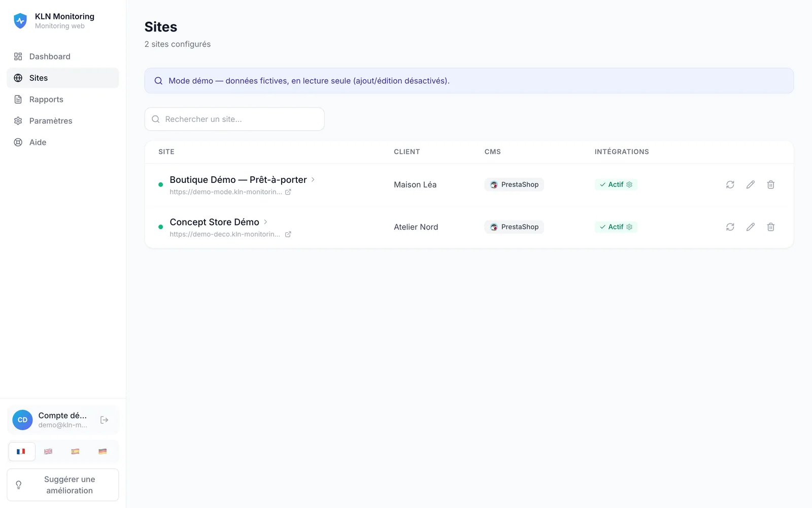Click green status dot for Concept Store

click(161, 227)
